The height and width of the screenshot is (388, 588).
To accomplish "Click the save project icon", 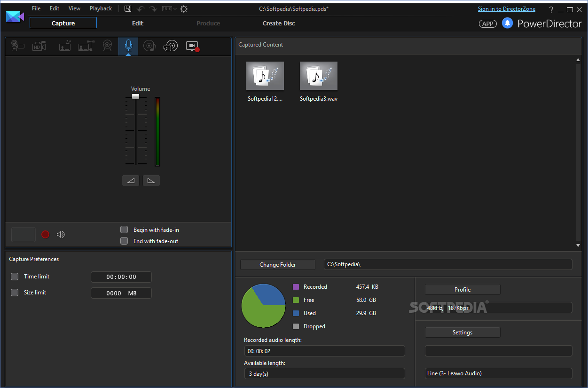I will coord(128,9).
